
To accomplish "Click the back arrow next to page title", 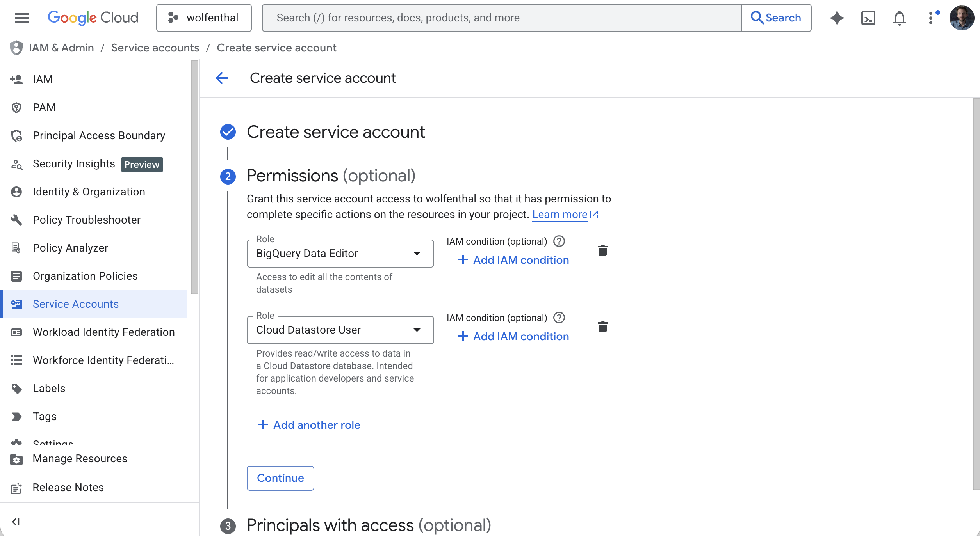I will point(222,78).
